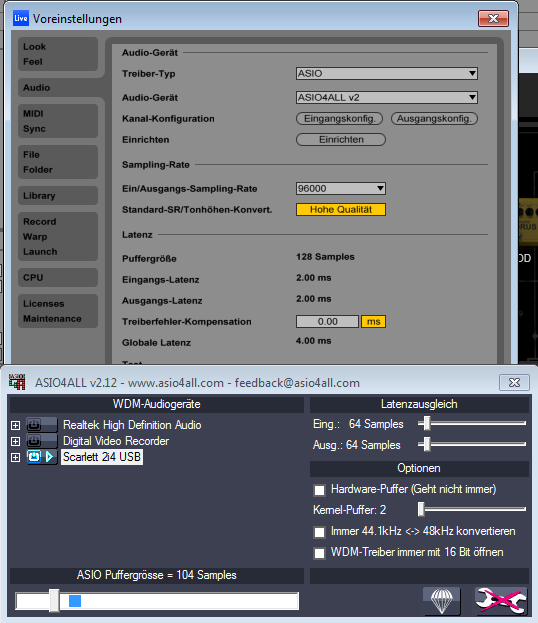Click the Einrichten hardware setup button
The height and width of the screenshot is (623, 538).
[341, 139]
